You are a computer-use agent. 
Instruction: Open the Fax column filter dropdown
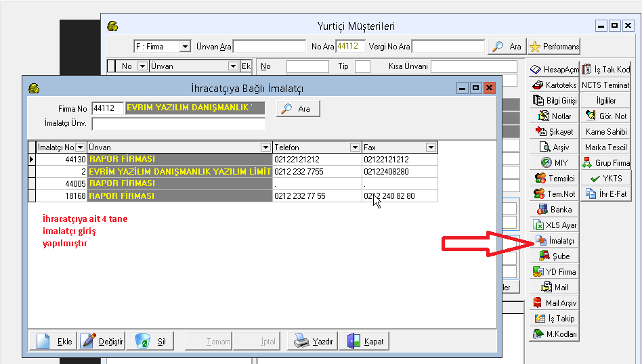431,147
